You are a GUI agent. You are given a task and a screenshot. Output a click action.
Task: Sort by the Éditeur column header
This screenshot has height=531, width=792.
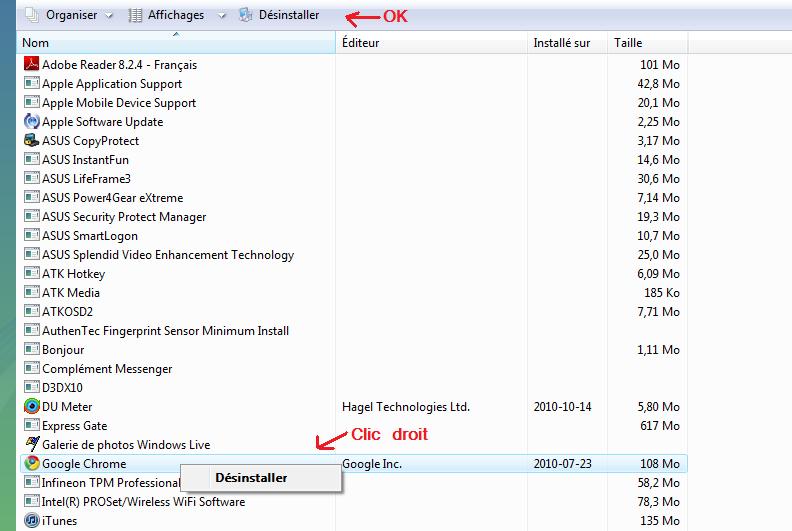point(431,42)
